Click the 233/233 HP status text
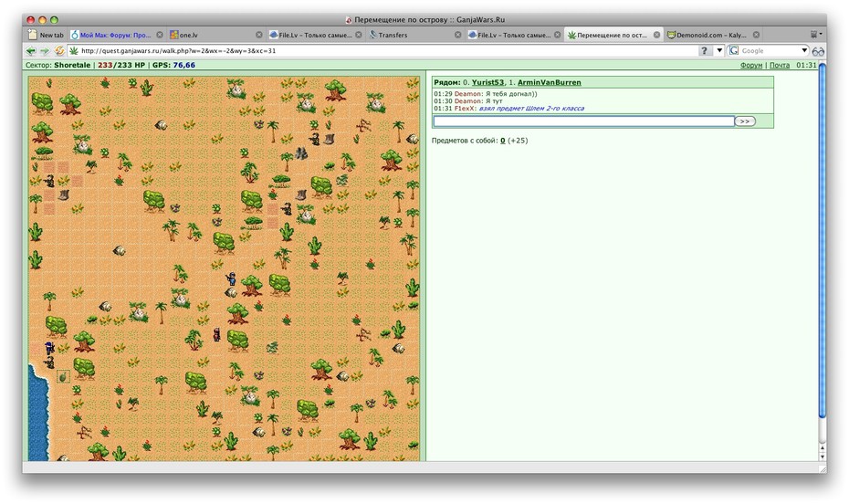The height and width of the screenshot is (504, 849). click(x=121, y=65)
